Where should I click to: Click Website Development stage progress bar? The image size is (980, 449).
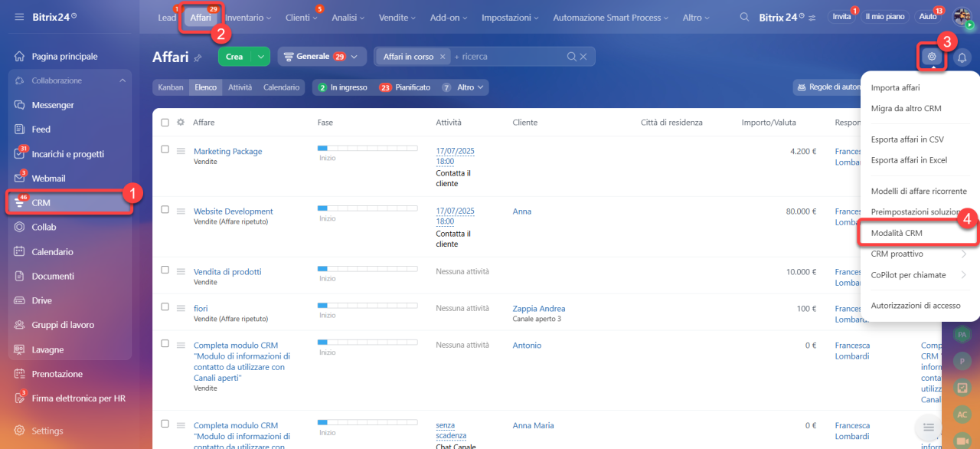367,208
